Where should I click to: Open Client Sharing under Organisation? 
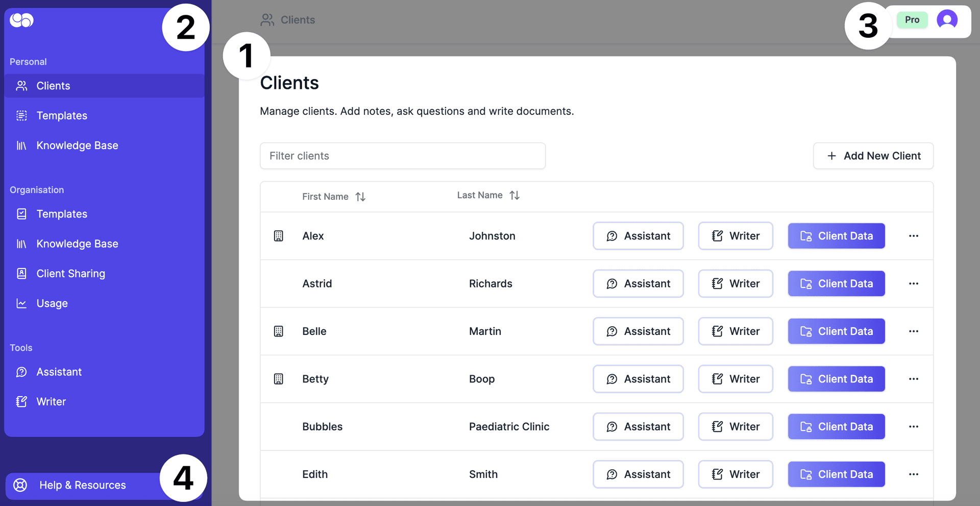point(70,274)
